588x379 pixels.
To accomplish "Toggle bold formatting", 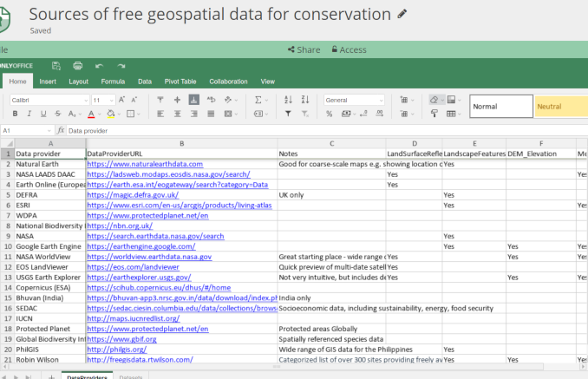I will [x=15, y=114].
